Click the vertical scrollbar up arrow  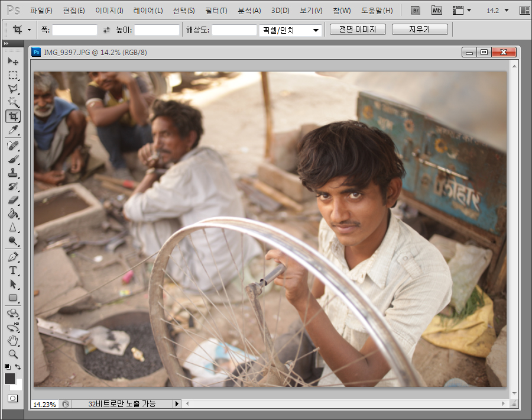pyautogui.click(x=514, y=66)
